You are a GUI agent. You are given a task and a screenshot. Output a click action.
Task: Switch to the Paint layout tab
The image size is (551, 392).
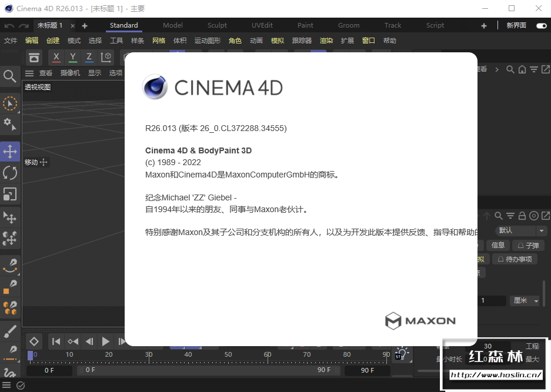(x=305, y=25)
